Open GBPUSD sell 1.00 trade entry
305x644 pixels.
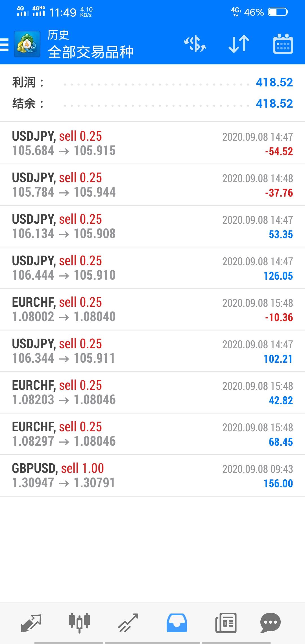(x=152, y=476)
